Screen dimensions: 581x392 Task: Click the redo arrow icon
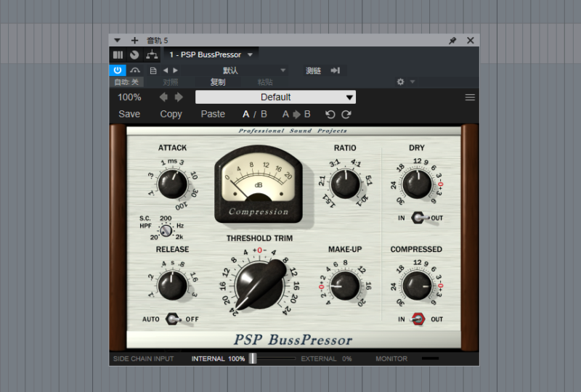pos(346,114)
